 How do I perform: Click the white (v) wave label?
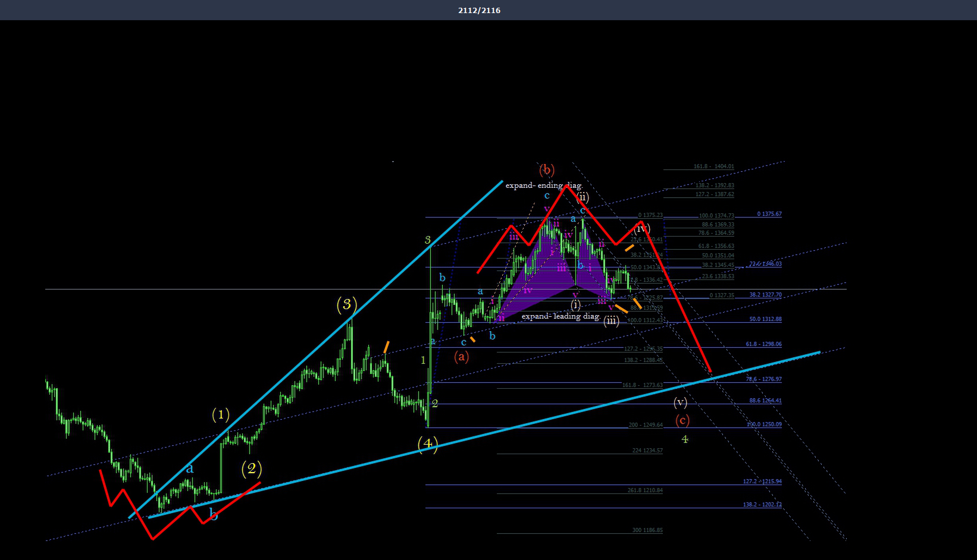point(681,402)
